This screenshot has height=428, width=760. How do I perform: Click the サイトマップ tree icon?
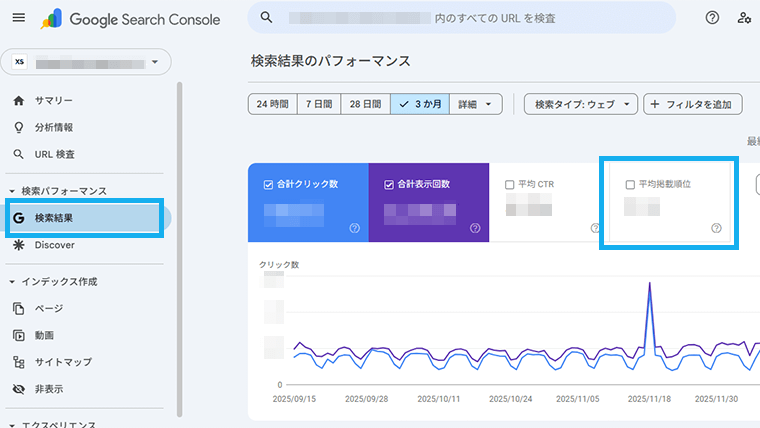tap(18, 362)
